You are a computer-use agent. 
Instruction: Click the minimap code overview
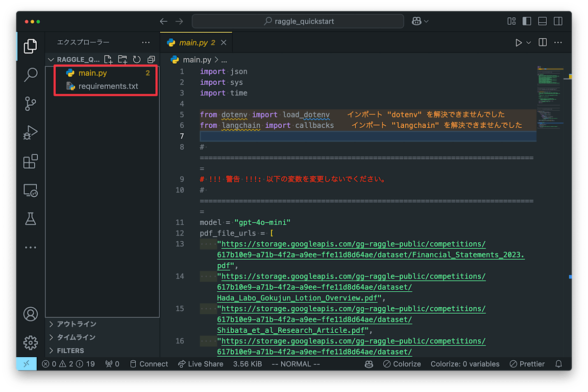[x=551, y=98]
